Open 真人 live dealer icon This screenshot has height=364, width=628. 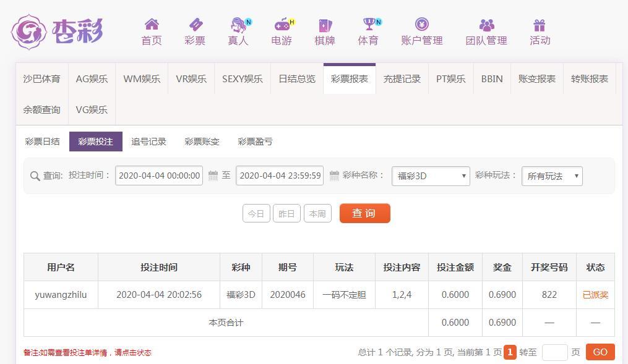239,25
